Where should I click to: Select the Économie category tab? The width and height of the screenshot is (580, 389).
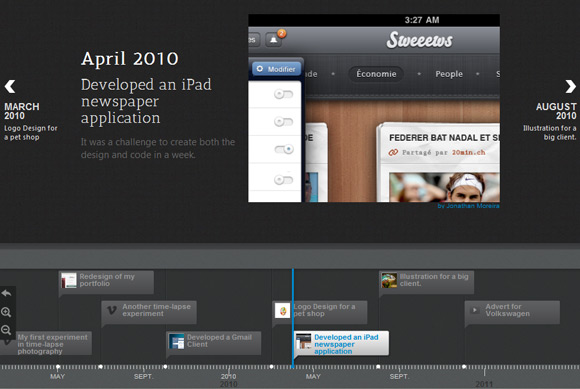pyautogui.click(x=376, y=74)
